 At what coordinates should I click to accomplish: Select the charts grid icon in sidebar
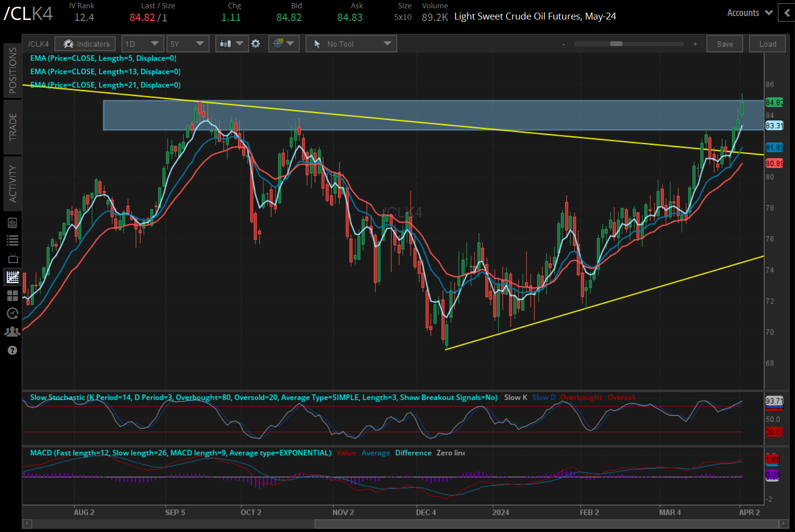coord(13,277)
